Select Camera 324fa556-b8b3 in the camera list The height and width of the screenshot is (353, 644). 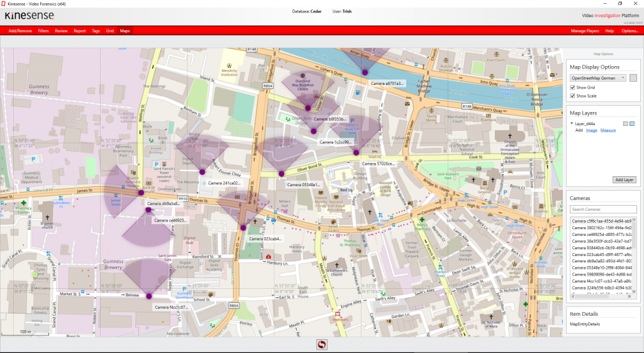tap(601, 288)
